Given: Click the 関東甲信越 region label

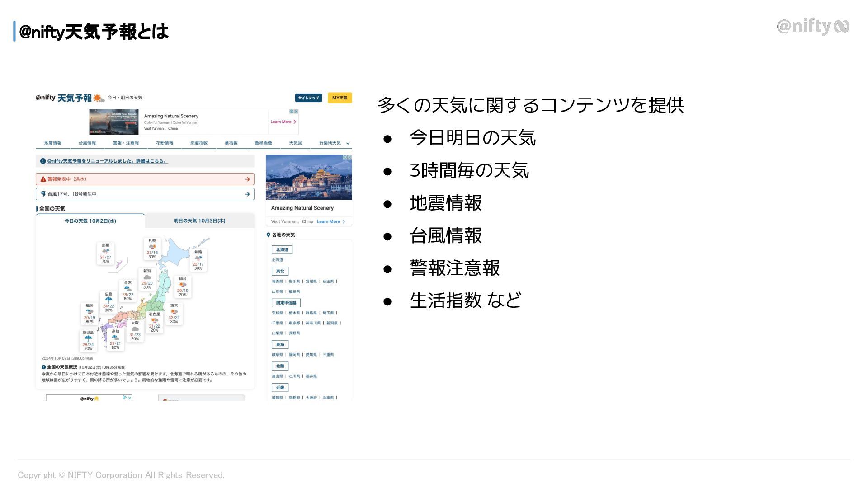Looking at the screenshot, I should click(286, 303).
